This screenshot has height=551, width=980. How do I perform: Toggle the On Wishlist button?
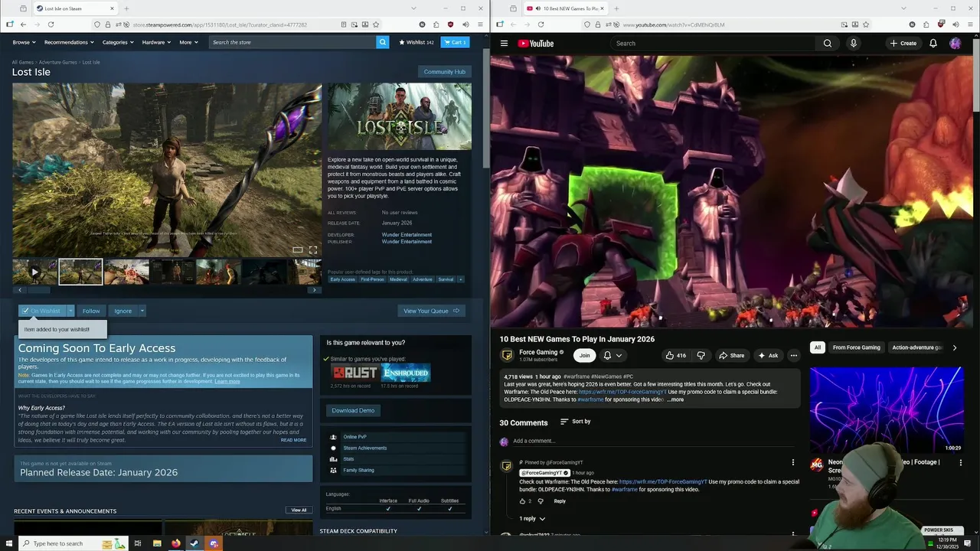[42, 311]
